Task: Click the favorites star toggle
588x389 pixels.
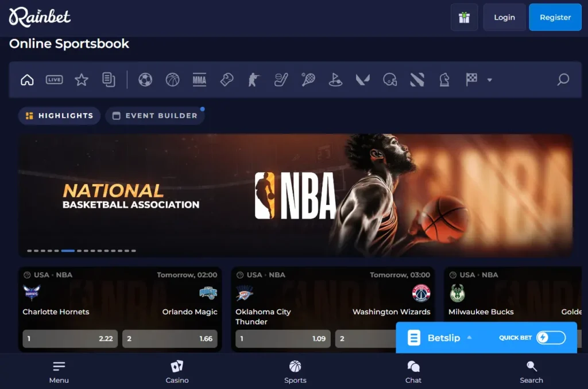Action: click(x=82, y=80)
